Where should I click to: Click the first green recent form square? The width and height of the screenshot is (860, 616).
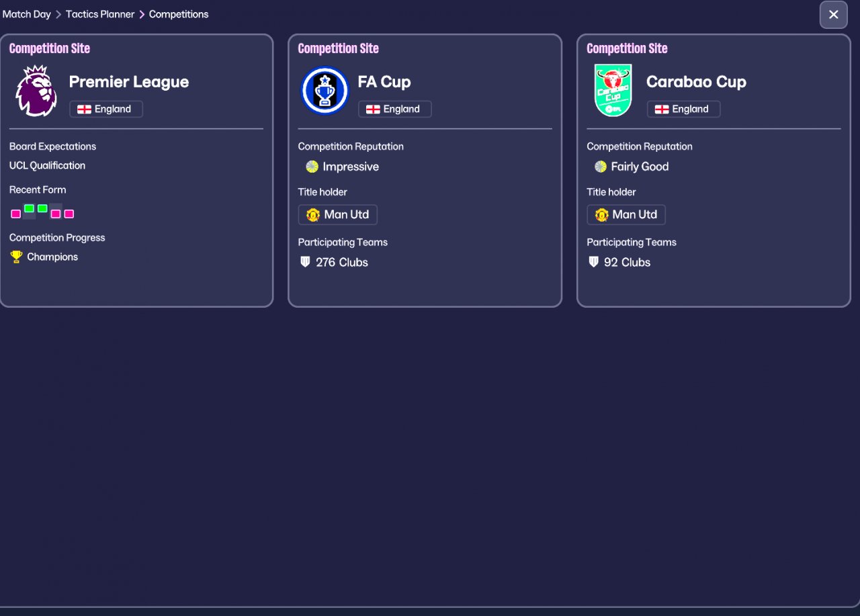point(29,208)
